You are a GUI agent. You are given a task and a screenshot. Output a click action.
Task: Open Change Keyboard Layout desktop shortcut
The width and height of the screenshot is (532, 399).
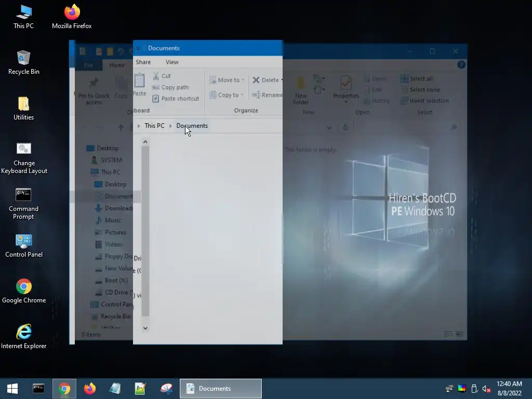[x=24, y=158]
